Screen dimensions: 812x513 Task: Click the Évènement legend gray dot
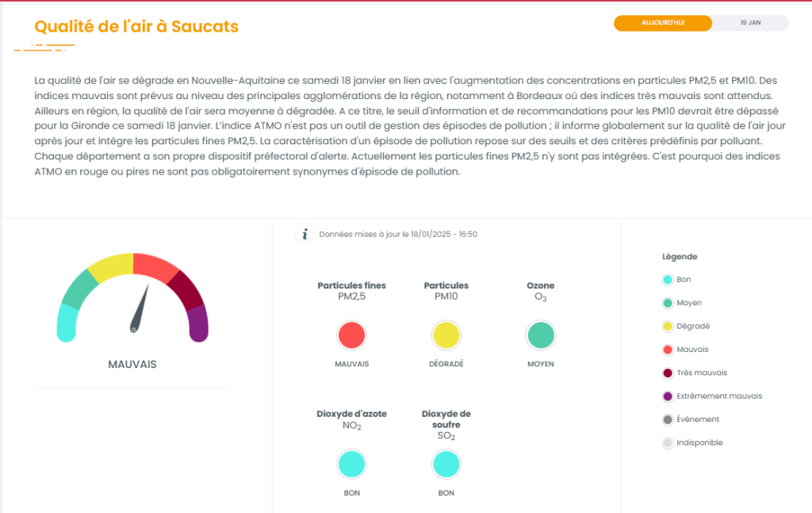(x=668, y=419)
